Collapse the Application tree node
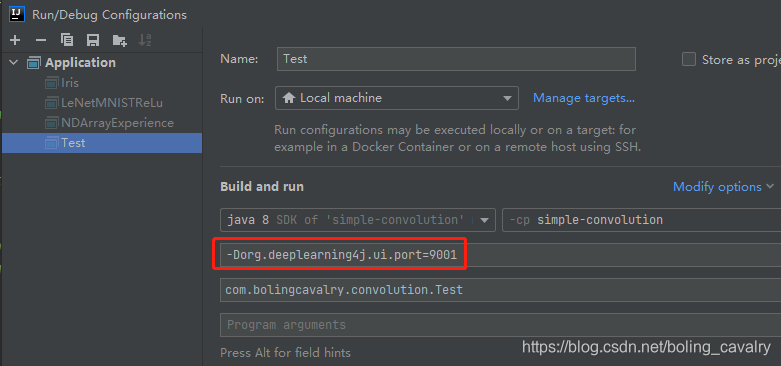This screenshot has height=366, width=781. point(14,63)
